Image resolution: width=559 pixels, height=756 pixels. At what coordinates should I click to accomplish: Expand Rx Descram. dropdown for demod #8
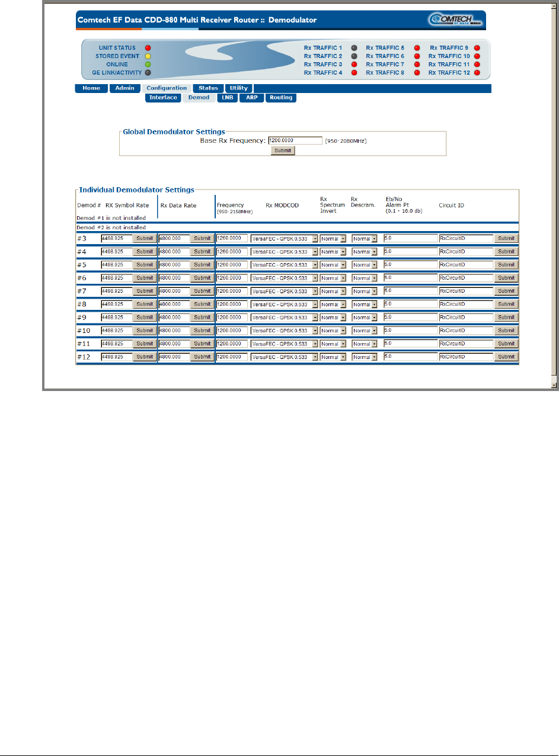coord(365,305)
